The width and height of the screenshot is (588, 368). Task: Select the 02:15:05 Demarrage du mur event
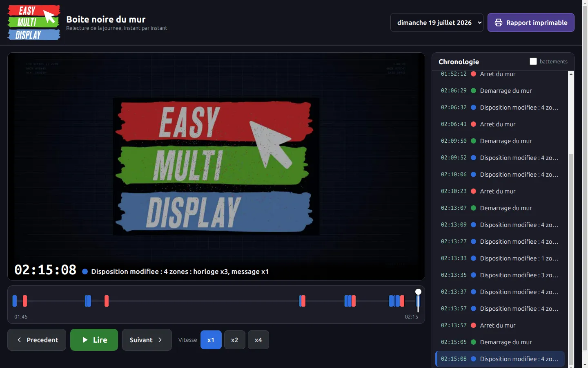500,342
